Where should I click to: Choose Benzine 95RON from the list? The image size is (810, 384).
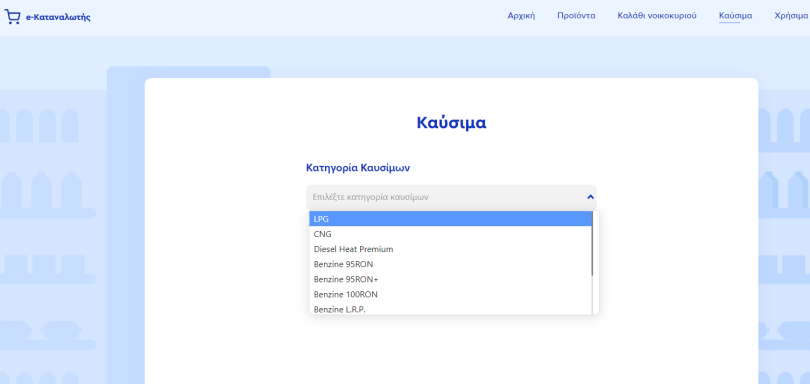pyautogui.click(x=450, y=264)
